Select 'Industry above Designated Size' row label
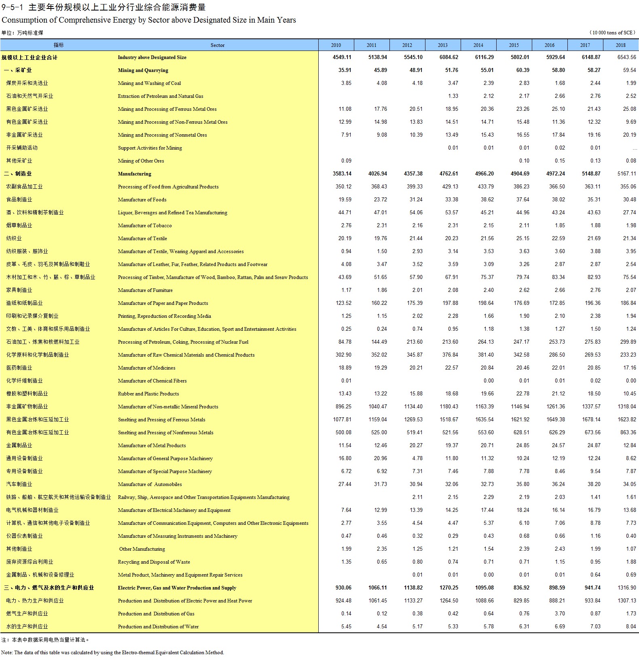The image size is (639, 672). pos(152,57)
